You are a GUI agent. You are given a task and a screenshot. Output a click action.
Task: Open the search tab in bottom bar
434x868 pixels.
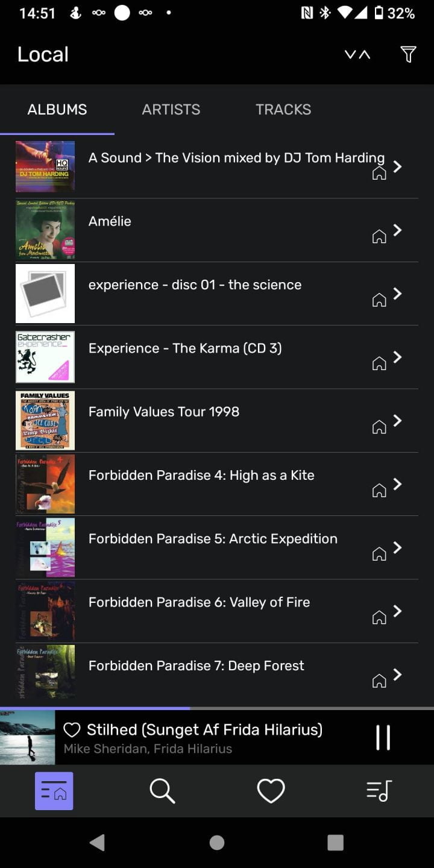tap(162, 790)
